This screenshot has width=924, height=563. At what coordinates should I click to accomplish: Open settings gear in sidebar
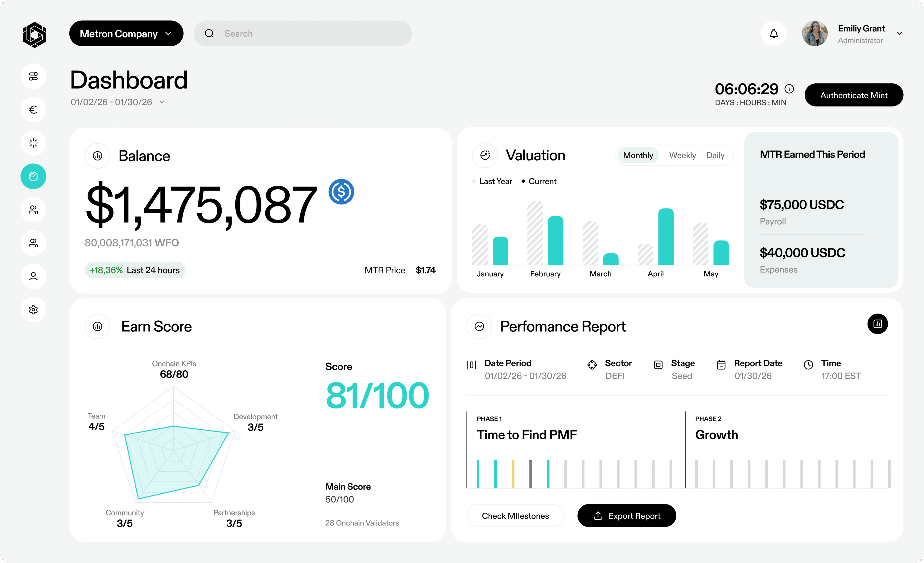pyautogui.click(x=33, y=310)
